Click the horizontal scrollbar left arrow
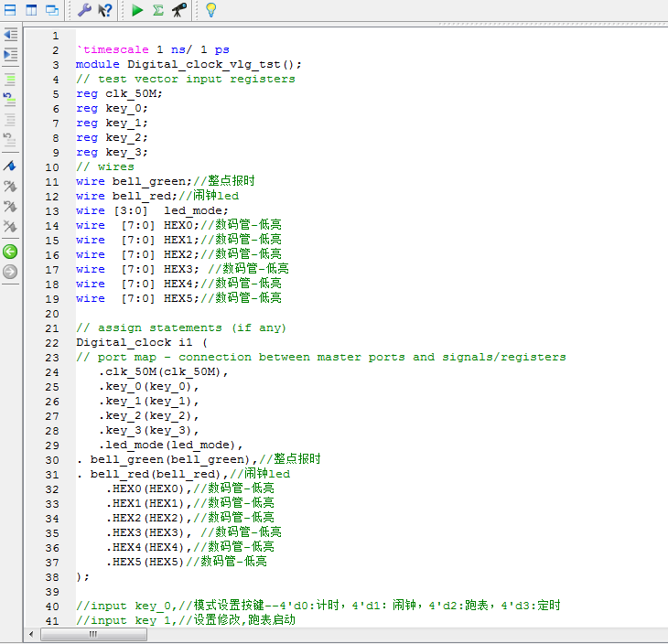 (x=31, y=634)
